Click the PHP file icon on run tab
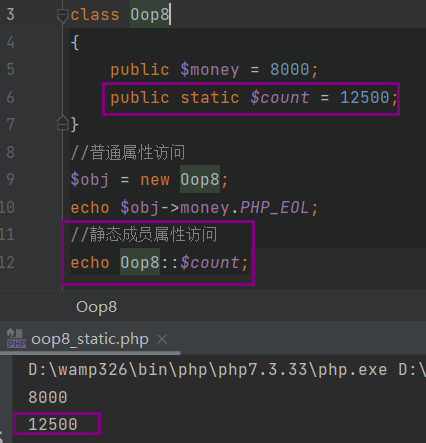Screen dimensions: 426x443 coord(16,338)
